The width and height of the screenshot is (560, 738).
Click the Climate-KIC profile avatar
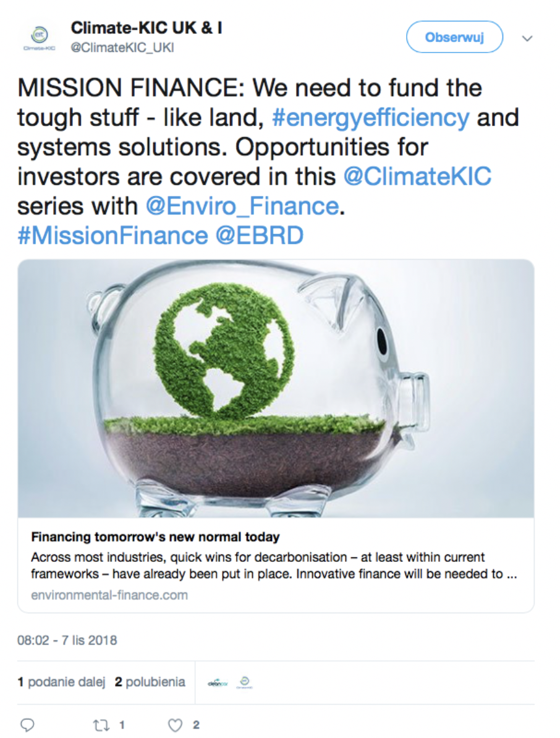[40, 38]
